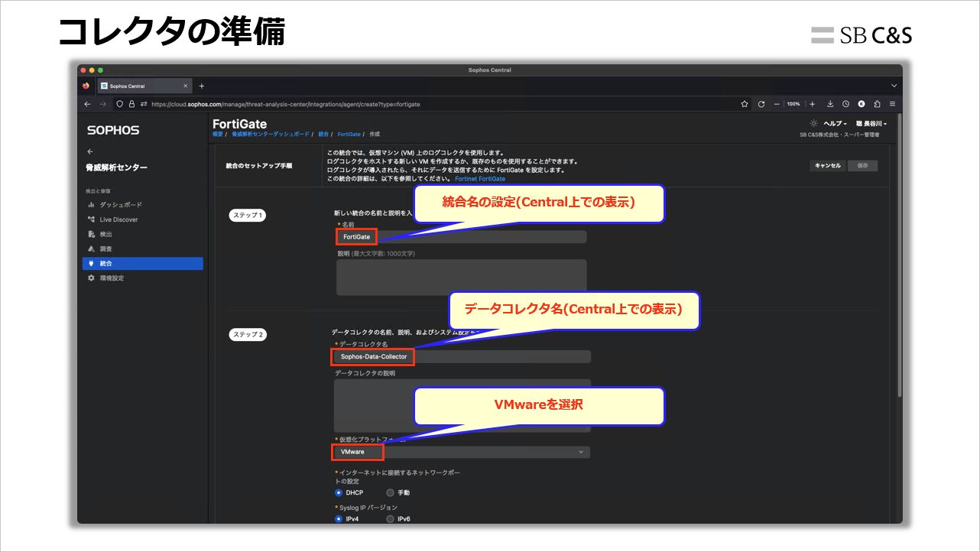The height and width of the screenshot is (552, 980).
Task: Click the 説明 text area
Action: coord(462,278)
